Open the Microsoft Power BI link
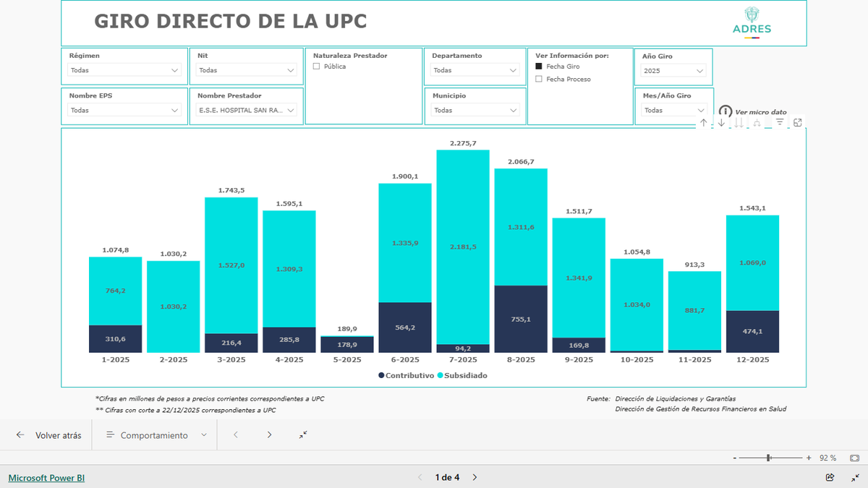Screen dimensions: 868x488 click(46, 477)
